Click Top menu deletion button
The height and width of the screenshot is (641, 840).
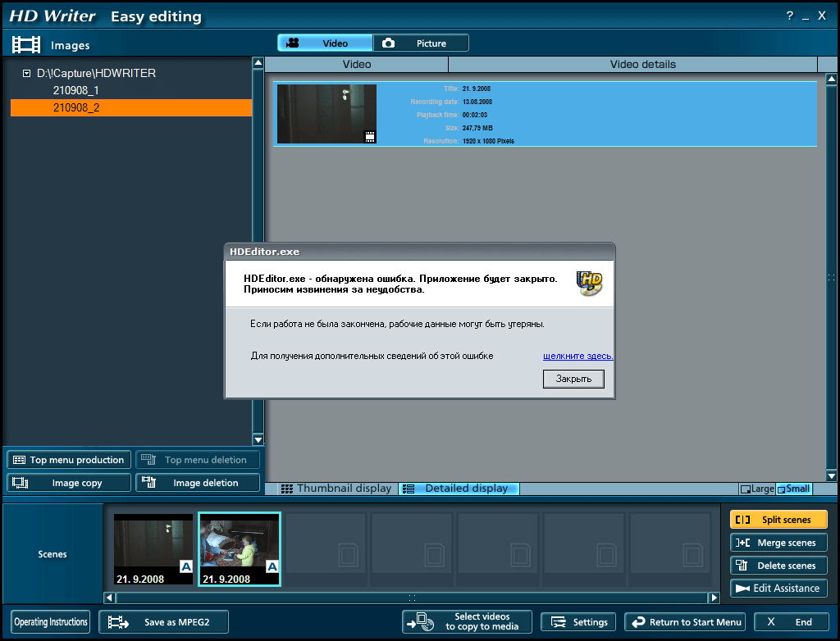[x=198, y=460]
